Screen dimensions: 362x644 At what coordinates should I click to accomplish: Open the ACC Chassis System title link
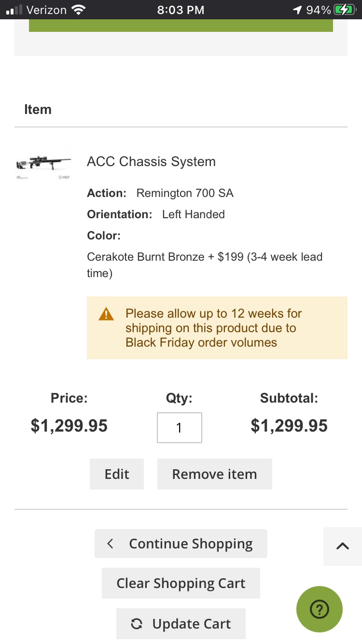151,161
